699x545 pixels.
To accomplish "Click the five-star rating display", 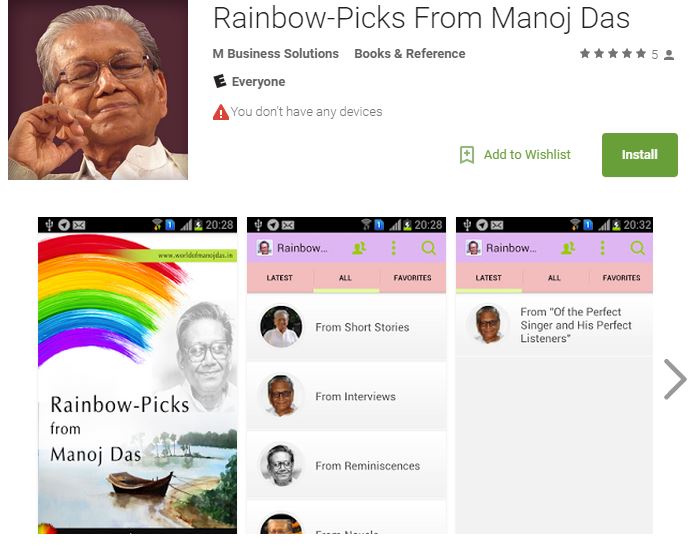I will coord(613,54).
